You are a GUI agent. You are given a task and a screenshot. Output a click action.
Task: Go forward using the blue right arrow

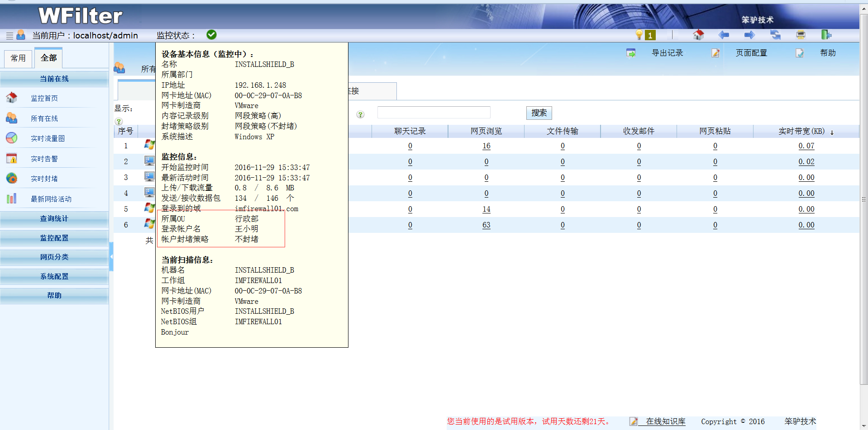point(749,35)
